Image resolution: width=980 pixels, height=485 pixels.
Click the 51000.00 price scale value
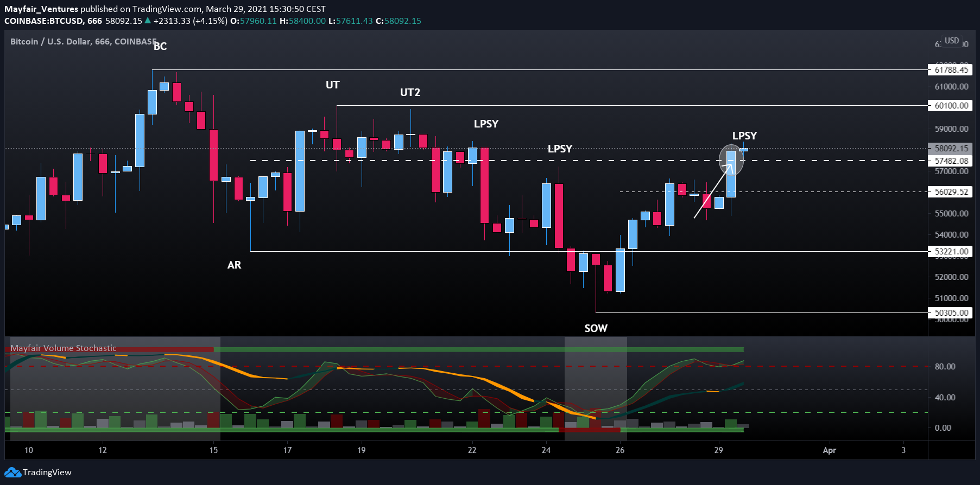951,298
